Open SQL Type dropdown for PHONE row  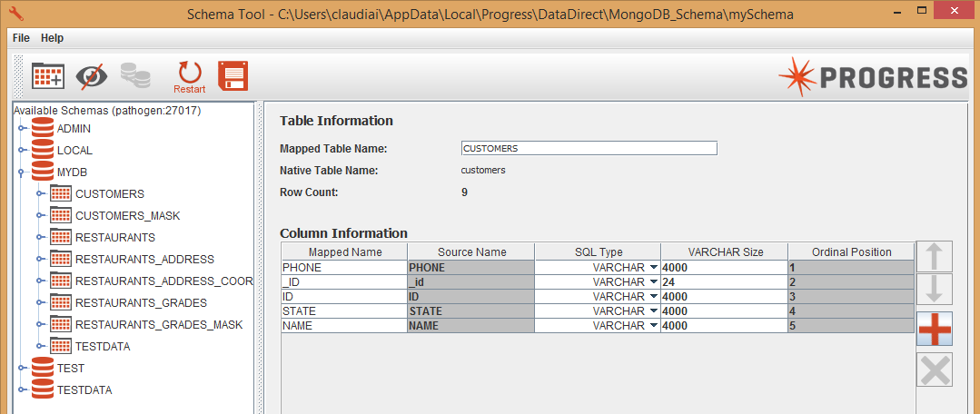[654, 267]
